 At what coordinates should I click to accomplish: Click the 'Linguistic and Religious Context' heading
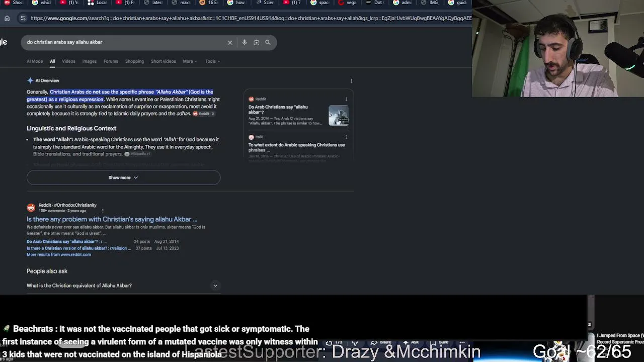71,128
